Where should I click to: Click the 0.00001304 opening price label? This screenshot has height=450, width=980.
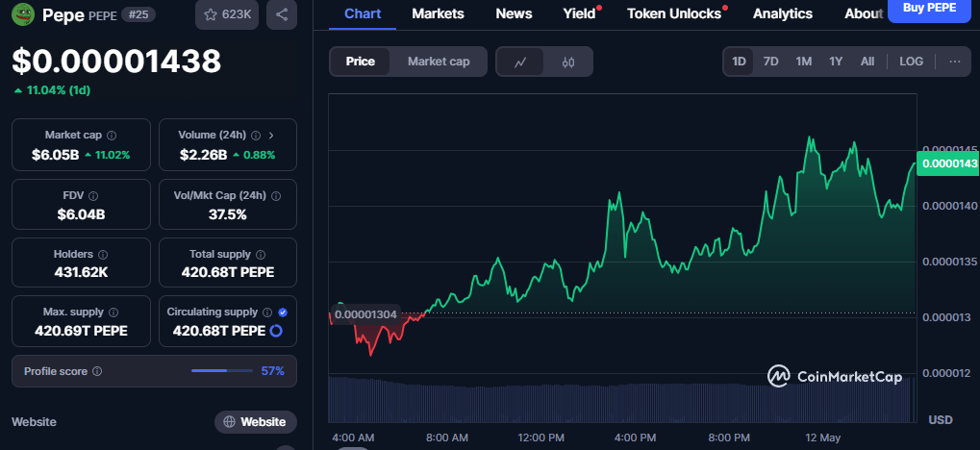pos(365,314)
